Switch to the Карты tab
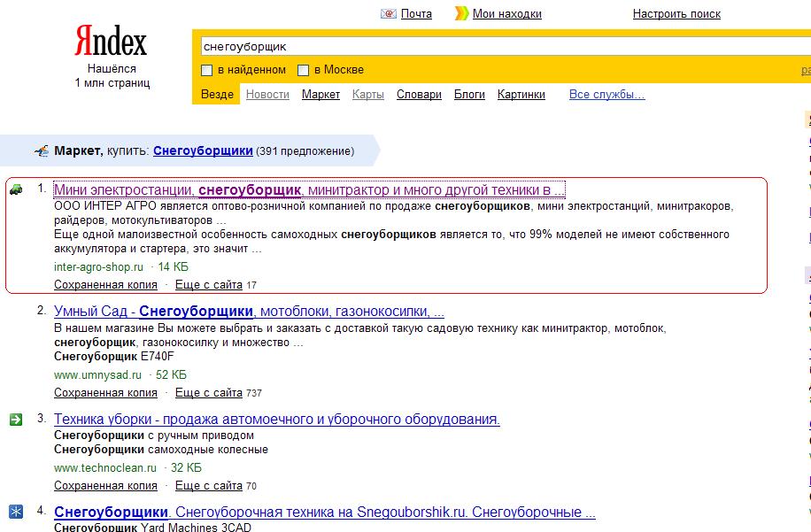 click(368, 95)
